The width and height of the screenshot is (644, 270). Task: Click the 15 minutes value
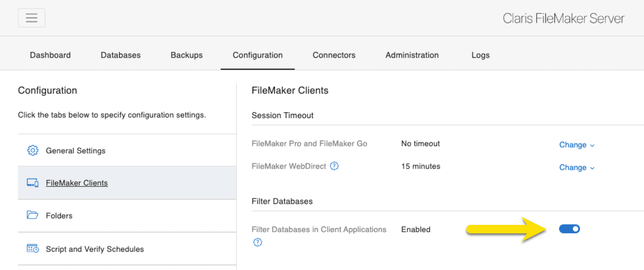click(421, 166)
